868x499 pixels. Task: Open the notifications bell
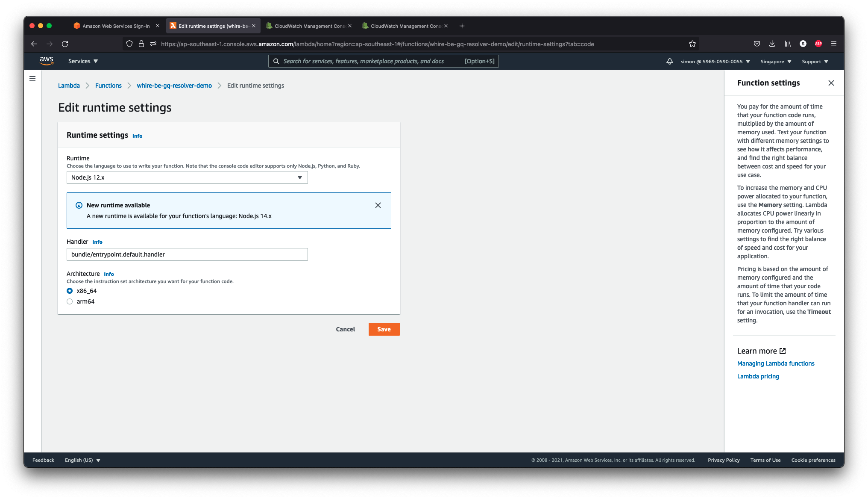pyautogui.click(x=669, y=61)
